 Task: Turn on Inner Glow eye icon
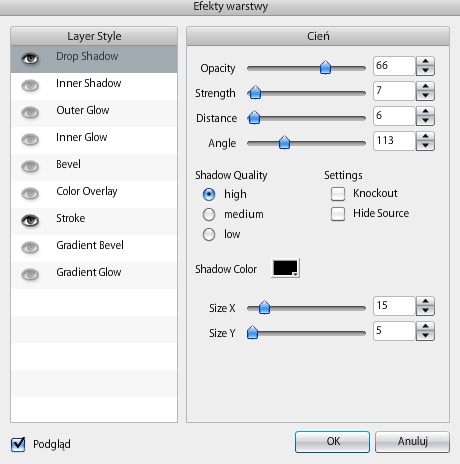pyautogui.click(x=30, y=140)
